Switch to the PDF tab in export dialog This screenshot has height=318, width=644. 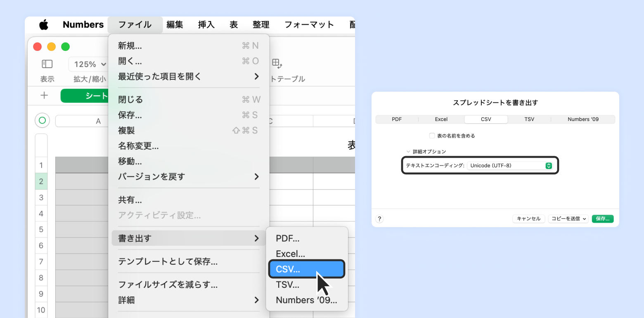tap(397, 119)
